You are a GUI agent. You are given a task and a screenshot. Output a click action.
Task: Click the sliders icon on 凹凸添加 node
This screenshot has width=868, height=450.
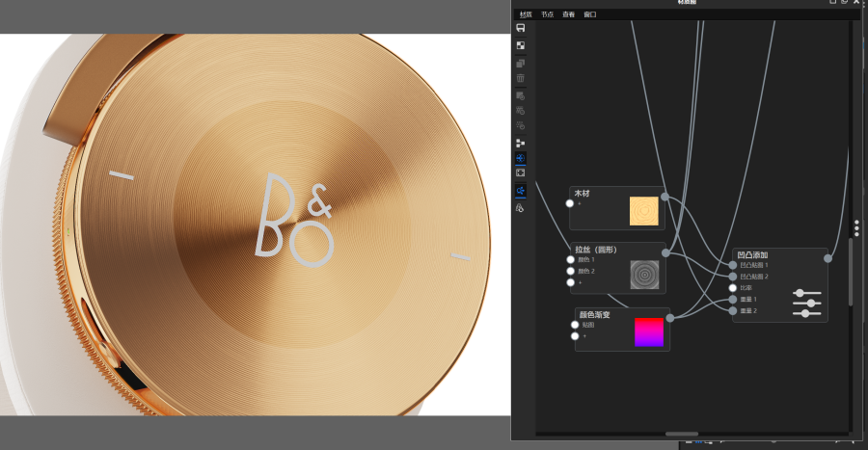click(807, 303)
